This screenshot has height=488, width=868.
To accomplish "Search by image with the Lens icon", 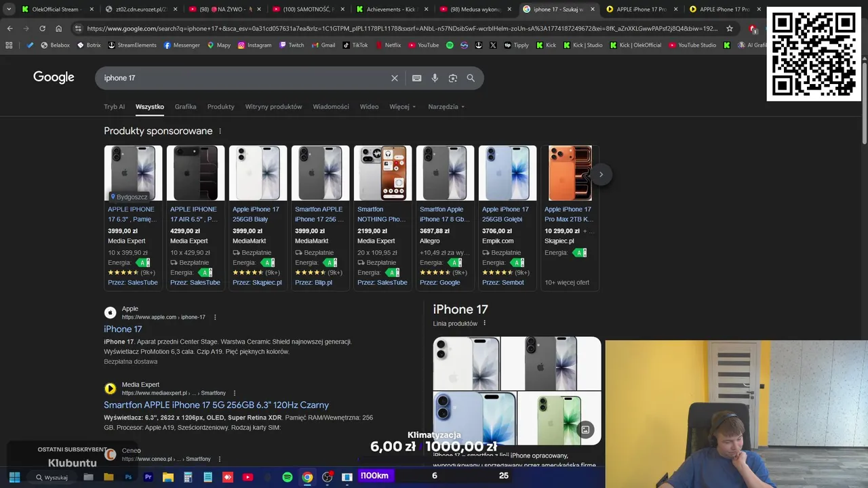I will (x=453, y=78).
